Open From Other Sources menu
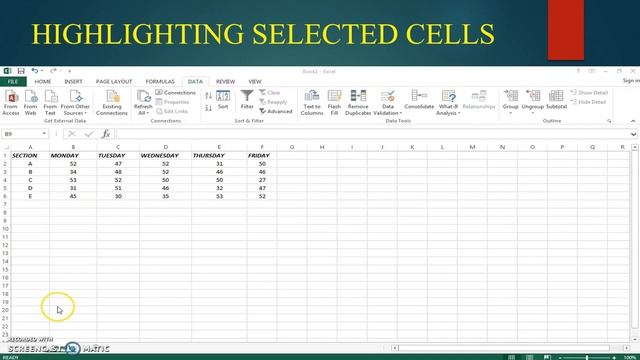This screenshot has width=640, height=360. tap(75, 102)
